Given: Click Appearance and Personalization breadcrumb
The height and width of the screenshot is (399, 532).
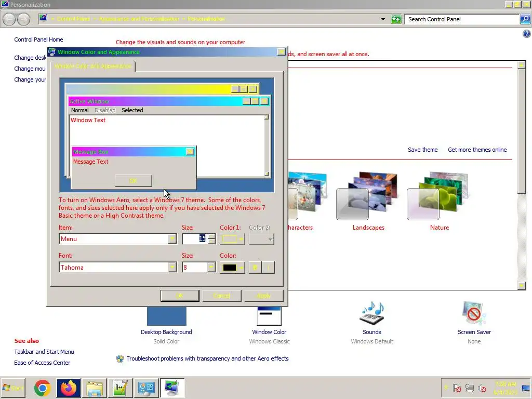Looking at the screenshot, I should (139, 19).
